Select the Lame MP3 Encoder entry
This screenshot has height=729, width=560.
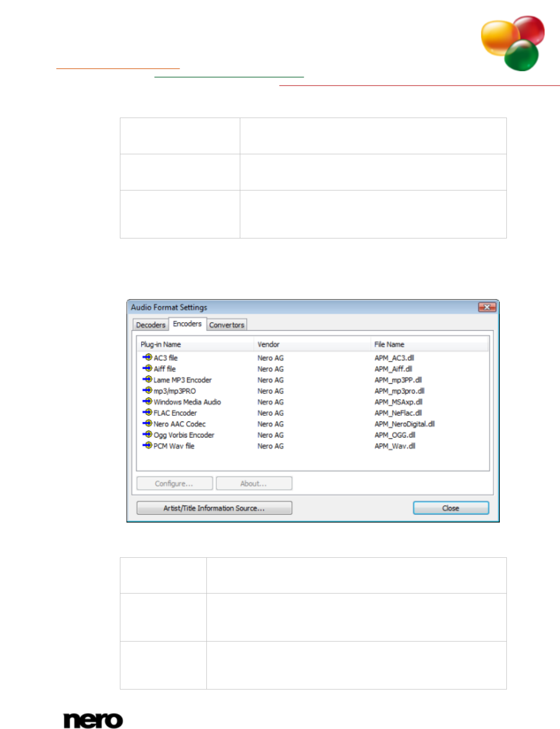182,380
